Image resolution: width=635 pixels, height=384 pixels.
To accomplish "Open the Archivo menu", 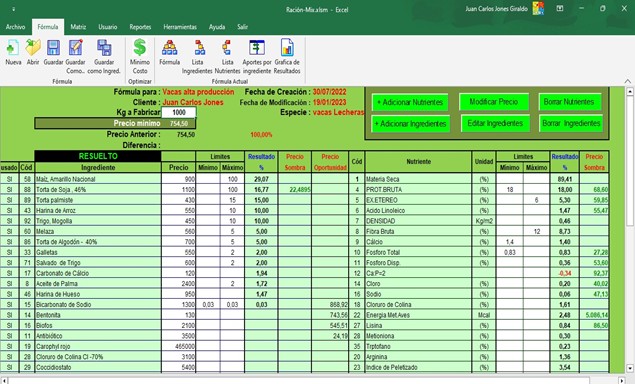I will [15, 27].
